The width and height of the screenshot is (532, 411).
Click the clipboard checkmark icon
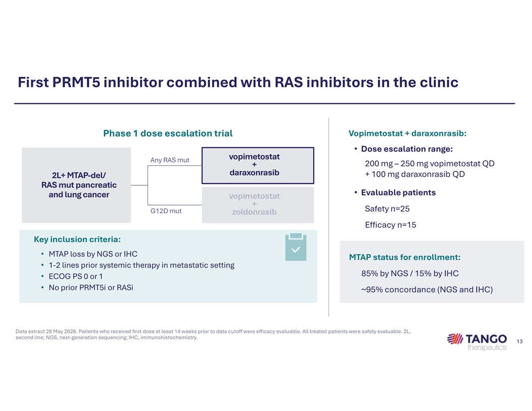point(296,247)
